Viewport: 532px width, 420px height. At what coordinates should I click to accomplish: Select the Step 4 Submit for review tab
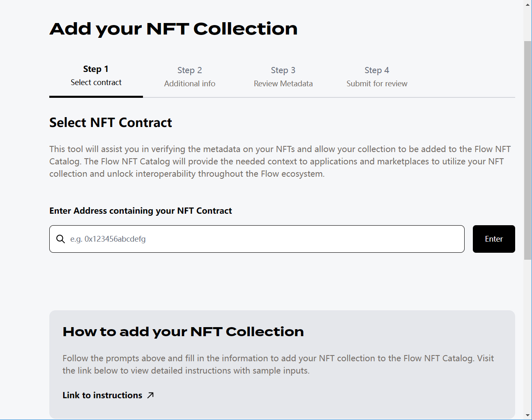[x=377, y=77]
